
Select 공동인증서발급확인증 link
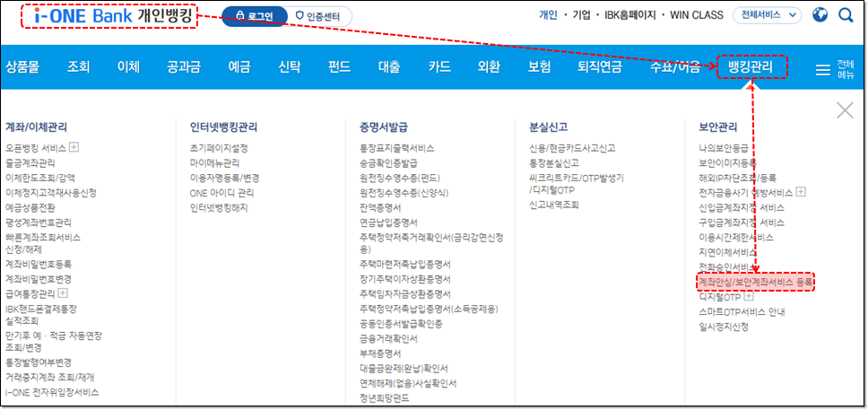[x=401, y=324]
